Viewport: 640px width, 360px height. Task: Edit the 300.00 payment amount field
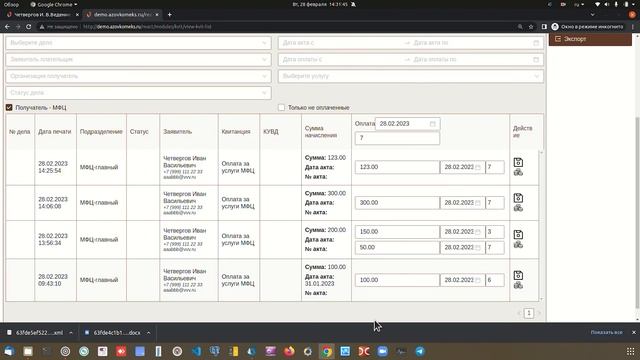click(397, 202)
